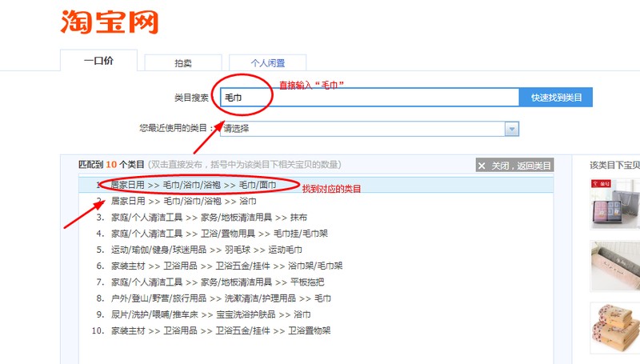640x364 pixels.
Task: Switch to the 个人闲置 tab
Action: point(268,63)
